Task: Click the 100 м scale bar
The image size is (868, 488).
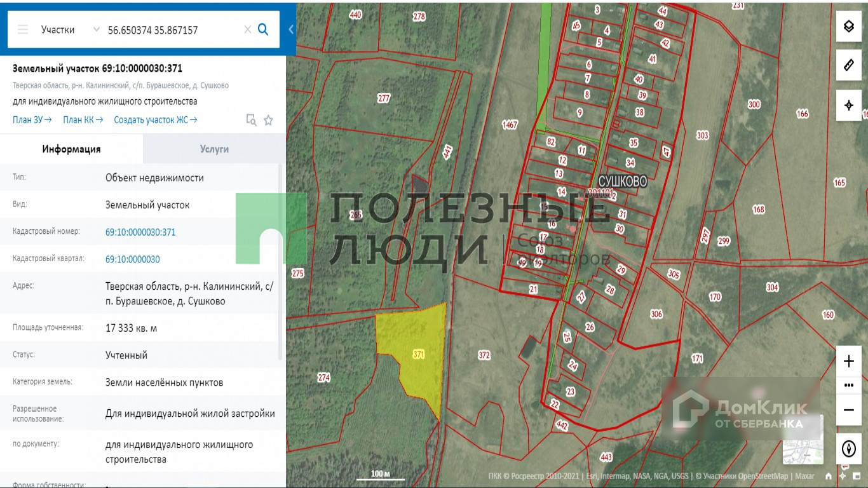Action: pos(379,474)
